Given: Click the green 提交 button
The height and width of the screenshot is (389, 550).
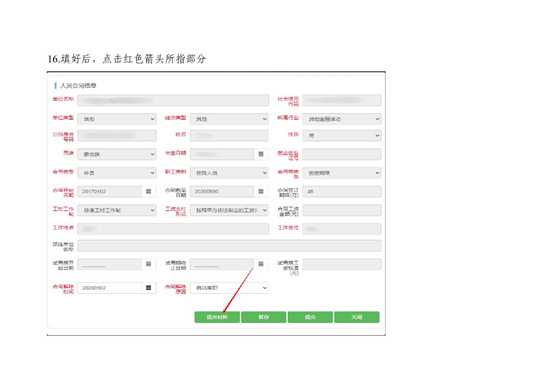Looking at the screenshot, I should click(x=310, y=317).
